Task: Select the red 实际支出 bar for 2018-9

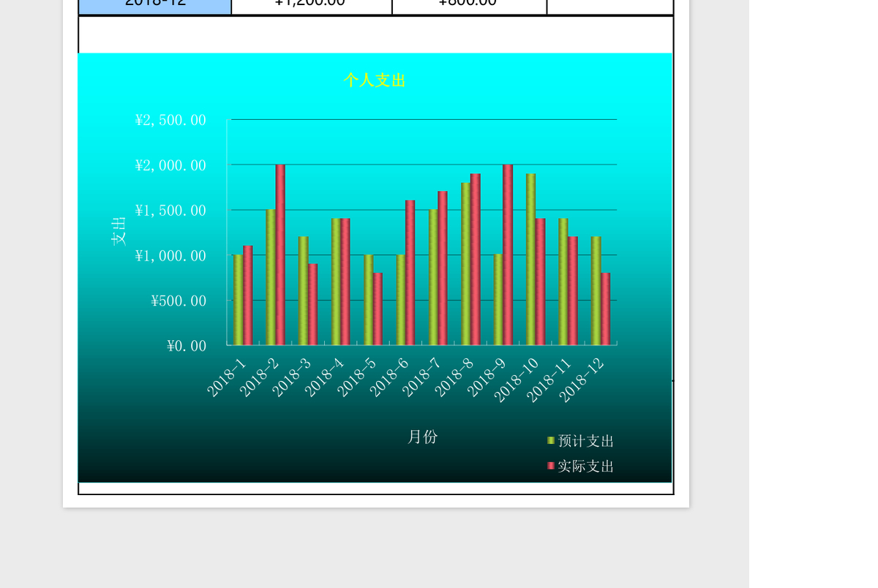Action: click(x=508, y=255)
